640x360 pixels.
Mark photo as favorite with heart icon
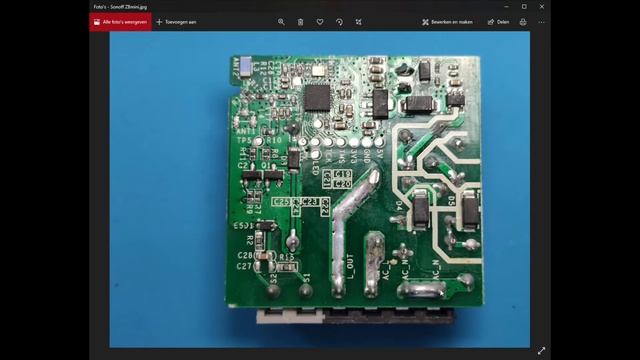(x=320, y=22)
